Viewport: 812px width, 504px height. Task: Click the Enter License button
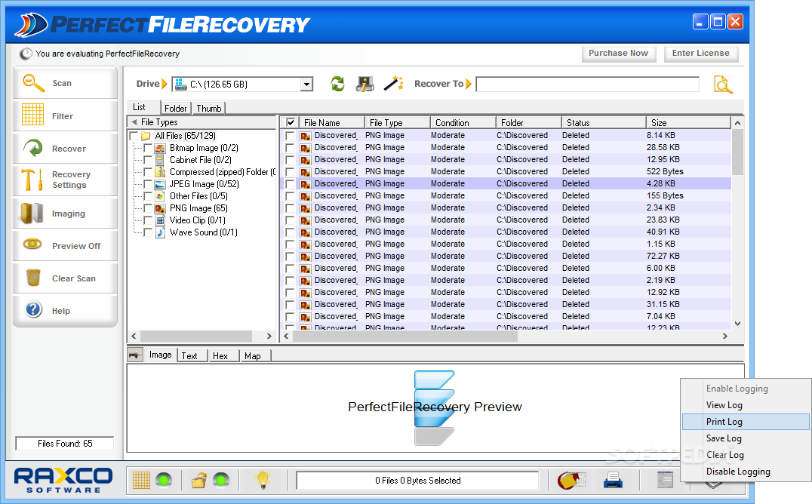coord(700,54)
